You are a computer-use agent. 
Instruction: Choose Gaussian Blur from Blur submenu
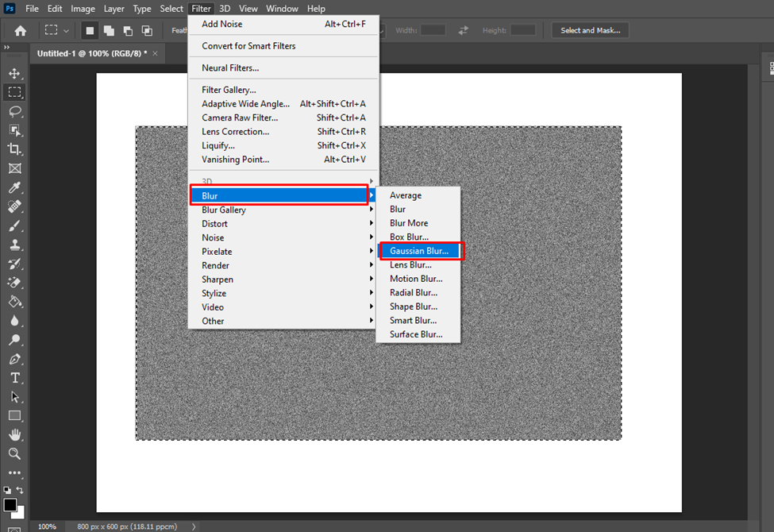click(x=420, y=251)
